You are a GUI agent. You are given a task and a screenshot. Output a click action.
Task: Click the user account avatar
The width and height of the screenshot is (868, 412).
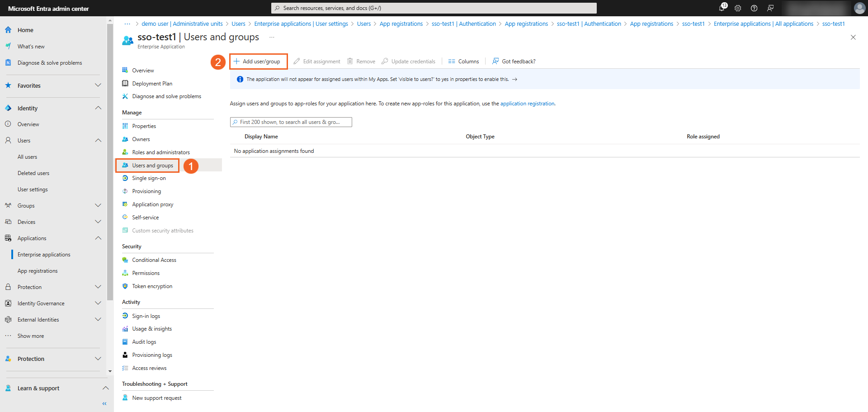[859, 8]
